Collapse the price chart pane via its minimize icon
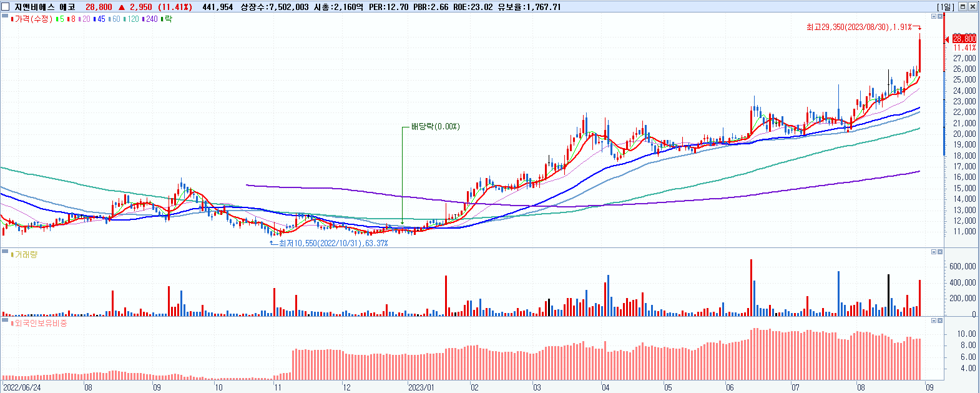The image size is (980, 393). [934, 17]
